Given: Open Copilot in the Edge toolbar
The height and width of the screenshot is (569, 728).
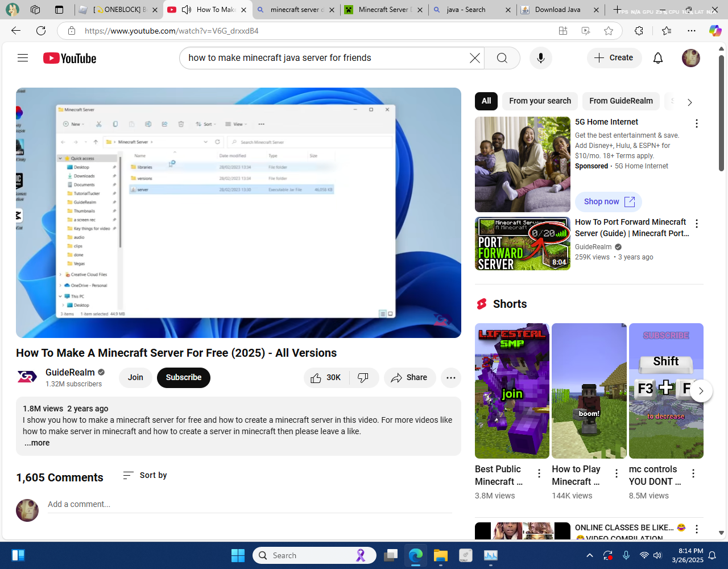Looking at the screenshot, I should tap(715, 31).
